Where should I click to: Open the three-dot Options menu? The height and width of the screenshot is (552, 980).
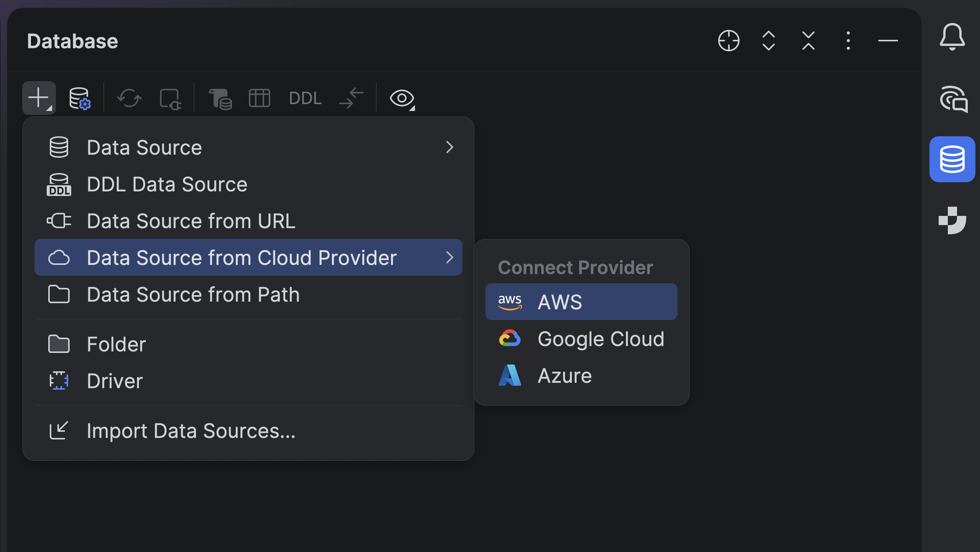(848, 41)
